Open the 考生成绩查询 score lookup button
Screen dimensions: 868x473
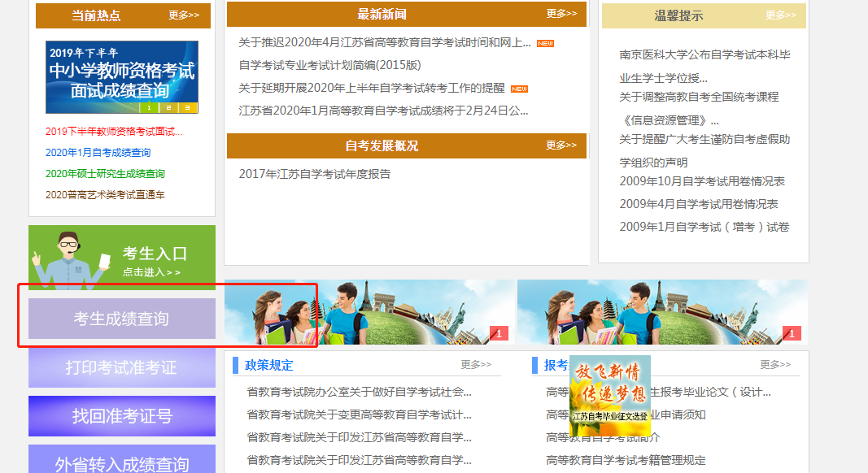point(122,319)
